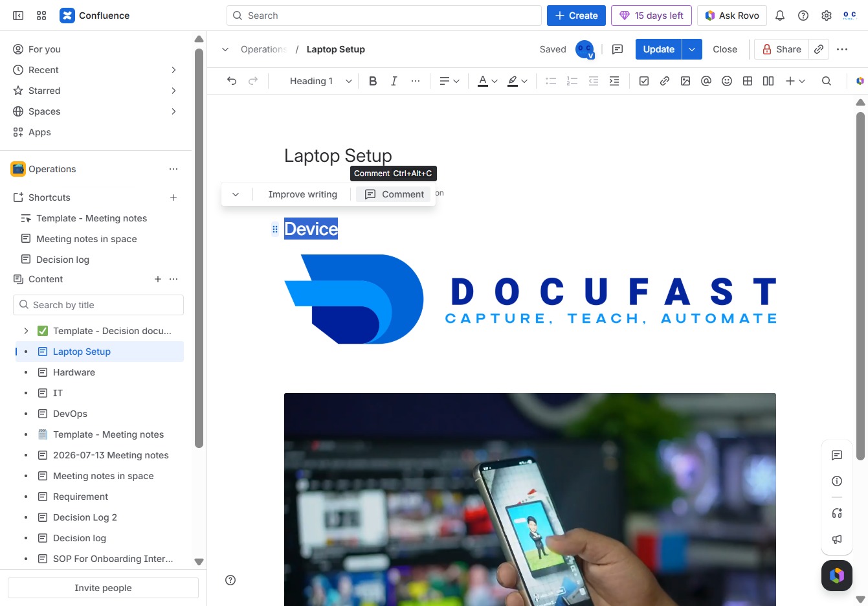Screen dimensions: 868x606
Task: Select the Docufast logo image
Action: point(530,299)
